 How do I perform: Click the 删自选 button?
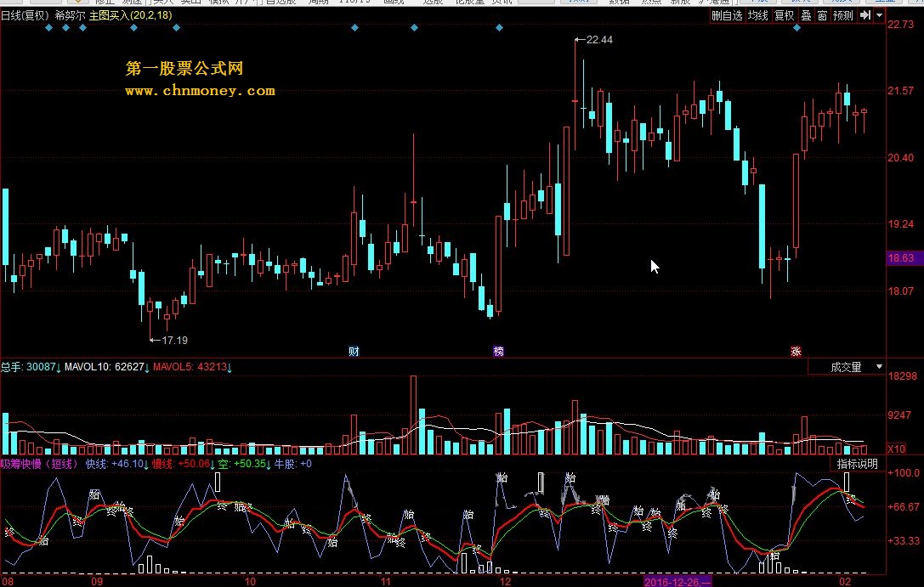727,15
